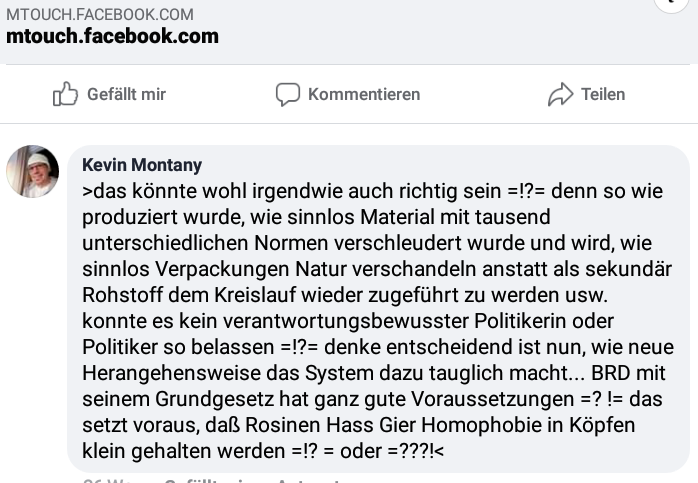Reply via Antworten below the comment
The height and width of the screenshot is (483, 698).
click(308, 481)
